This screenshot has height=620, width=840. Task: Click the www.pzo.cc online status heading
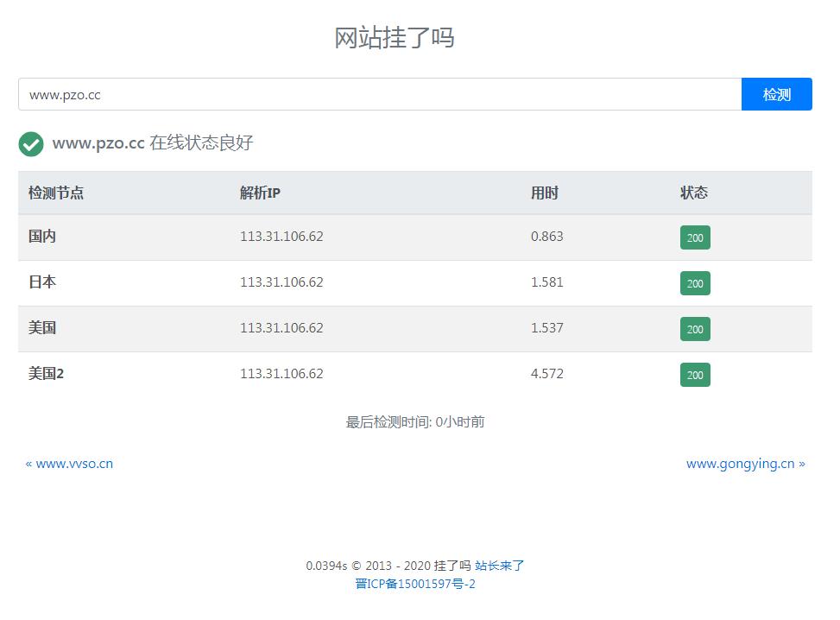[152, 143]
